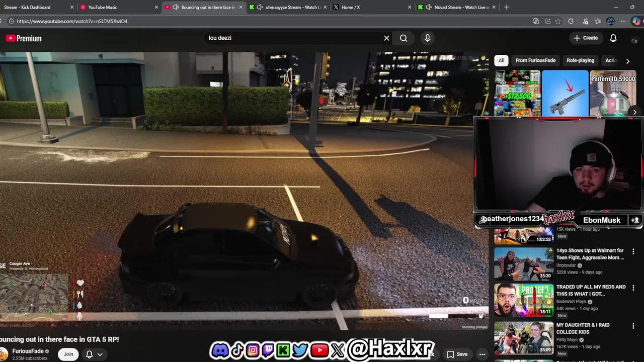Select the Role-playing chip

pyautogui.click(x=580, y=60)
